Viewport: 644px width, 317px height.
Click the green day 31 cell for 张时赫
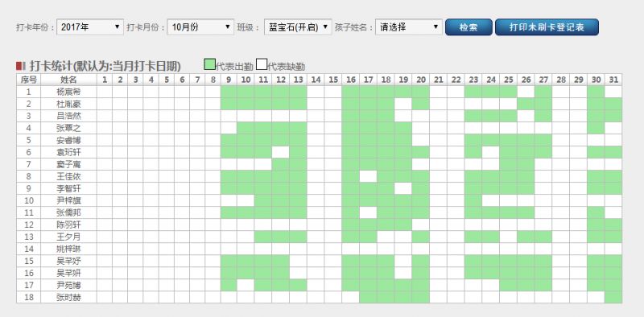(613, 298)
